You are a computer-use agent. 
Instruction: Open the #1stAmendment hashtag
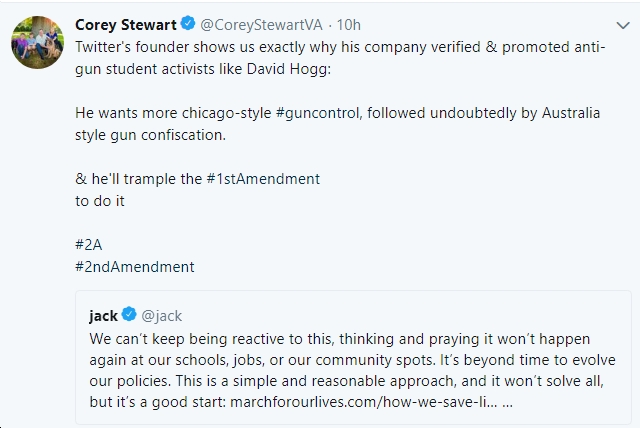point(263,179)
